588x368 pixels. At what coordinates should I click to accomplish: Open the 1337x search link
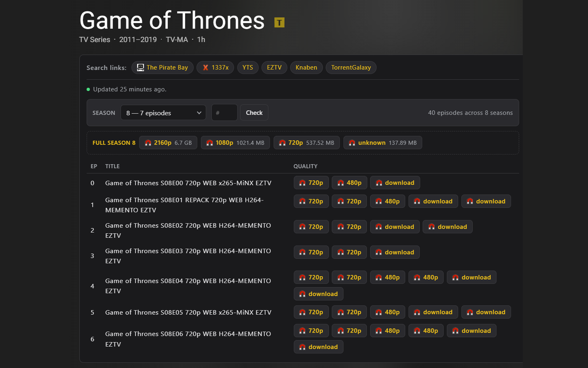click(215, 68)
